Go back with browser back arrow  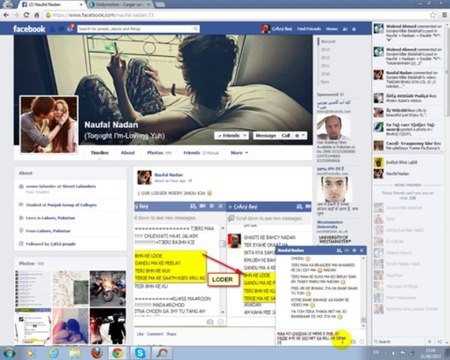click(x=6, y=15)
